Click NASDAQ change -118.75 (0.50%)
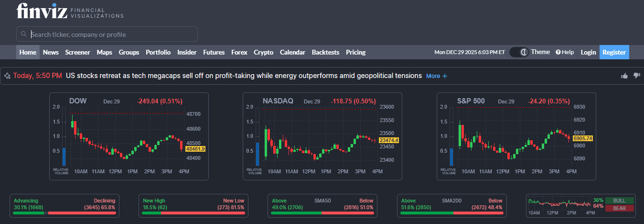Viewport: 644px width, 224px height. point(353,101)
